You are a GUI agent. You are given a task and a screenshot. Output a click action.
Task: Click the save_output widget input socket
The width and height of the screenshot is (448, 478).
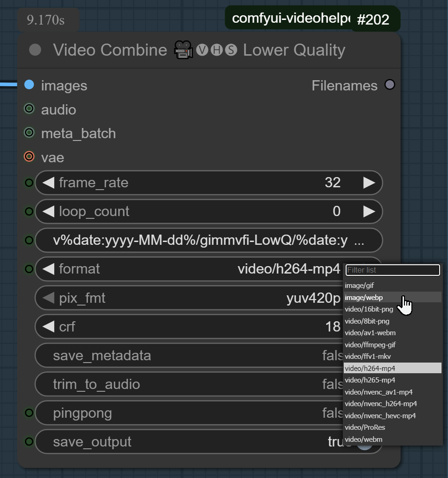pyautogui.click(x=29, y=441)
